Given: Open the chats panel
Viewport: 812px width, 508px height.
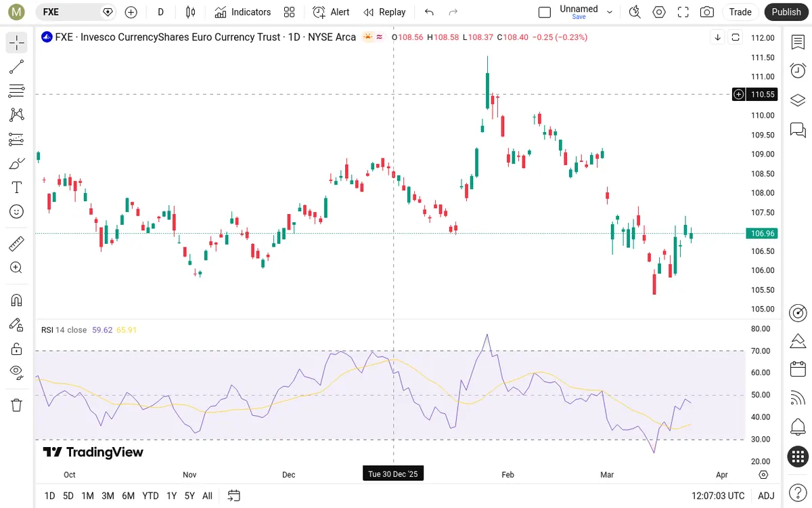Looking at the screenshot, I should pos(798,129).
